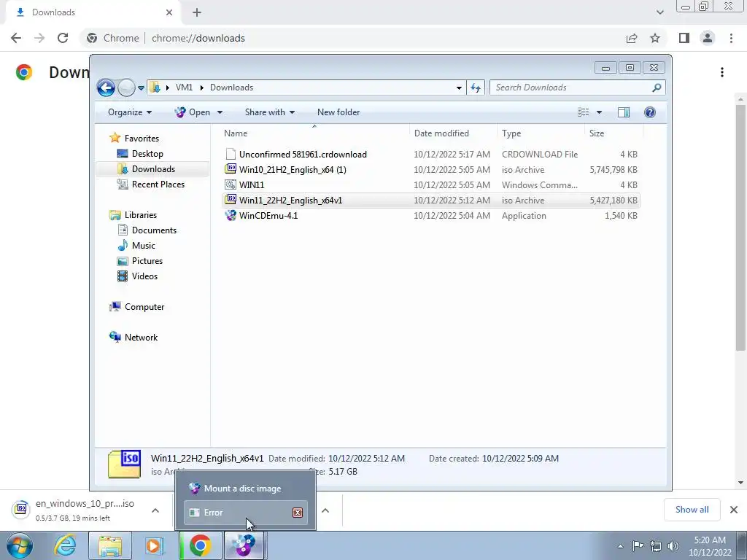Click the WIN11 command script icon
This screenshot has width=747, height=560.
point(231,184)
